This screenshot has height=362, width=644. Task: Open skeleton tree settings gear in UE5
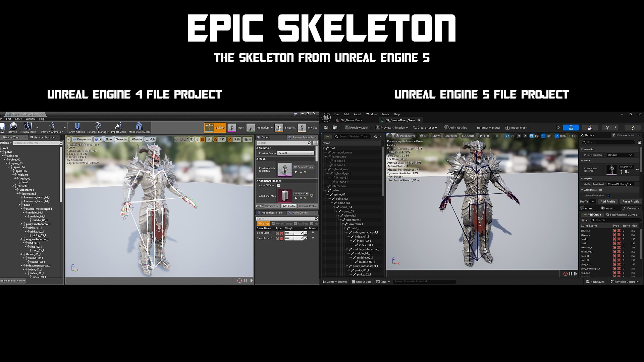tap(377, 136)
